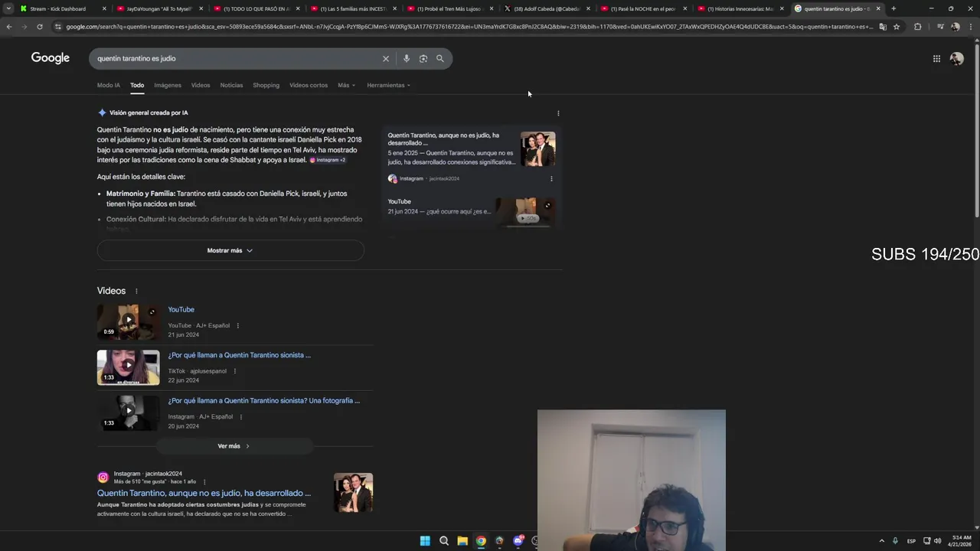Open the Herramientas dropdown

[388, 85]
